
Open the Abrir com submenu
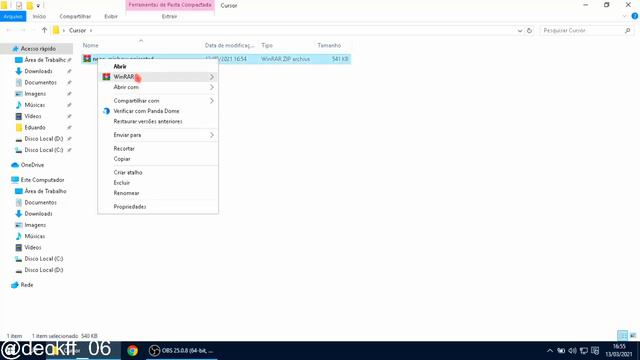pyautogui.click(x=158, y=87)
